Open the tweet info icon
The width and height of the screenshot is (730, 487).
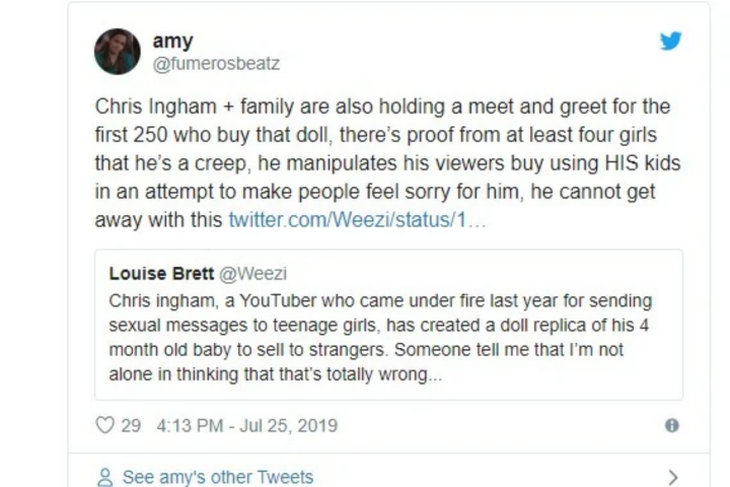pos(672,425)
